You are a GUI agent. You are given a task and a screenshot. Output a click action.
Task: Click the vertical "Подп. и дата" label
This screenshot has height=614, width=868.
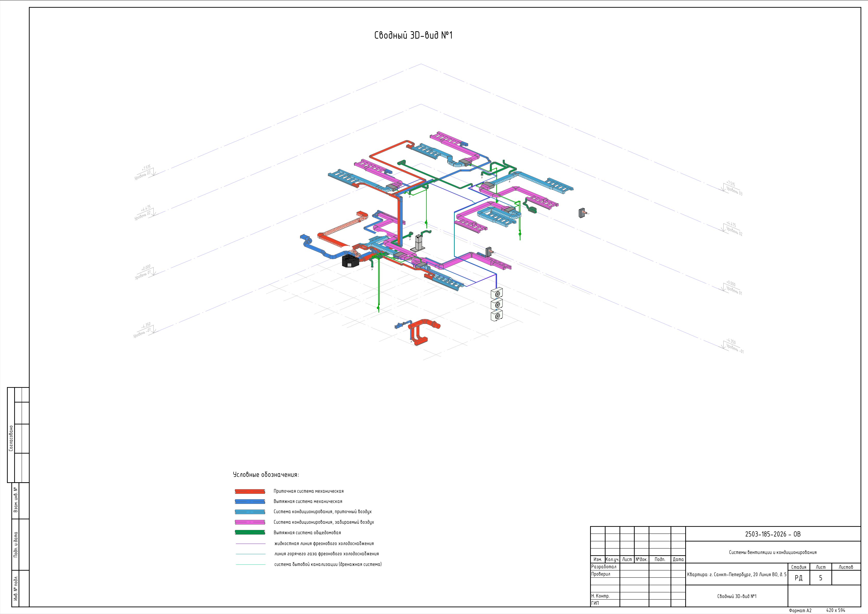click(15, 544)
